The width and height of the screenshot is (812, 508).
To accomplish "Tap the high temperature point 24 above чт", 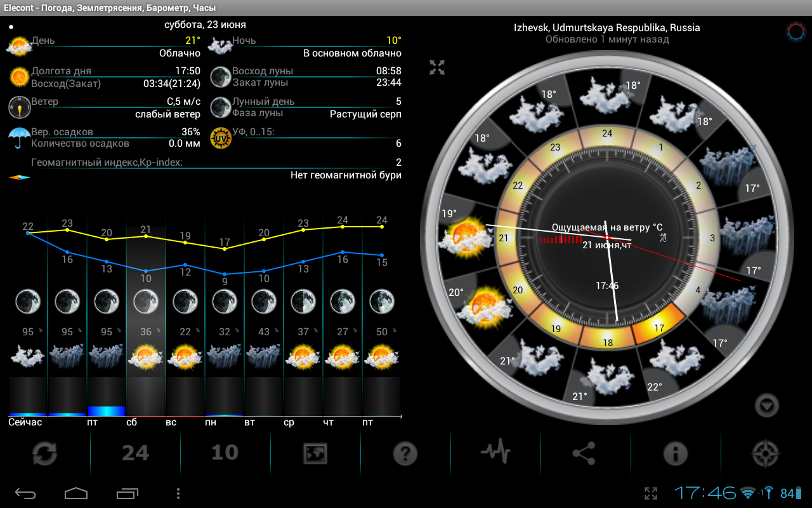I will (x=343, y=226).
